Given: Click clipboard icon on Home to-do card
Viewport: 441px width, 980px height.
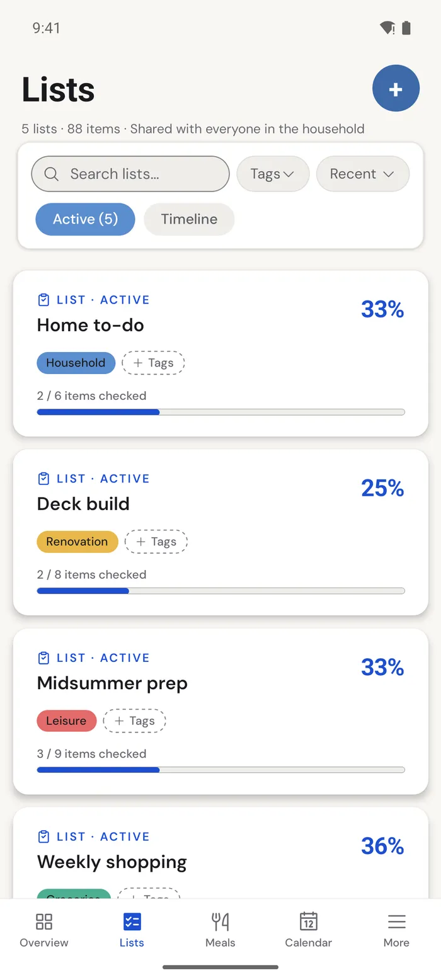Looking at the screenshot, I should click(x=43, y=300).
